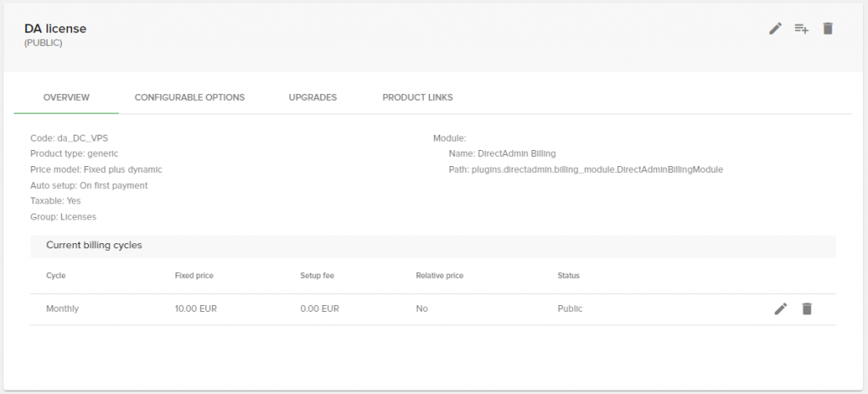This screenshot has width=868, height=394.
Task: Click the Status column header
Action: point(568,276)
